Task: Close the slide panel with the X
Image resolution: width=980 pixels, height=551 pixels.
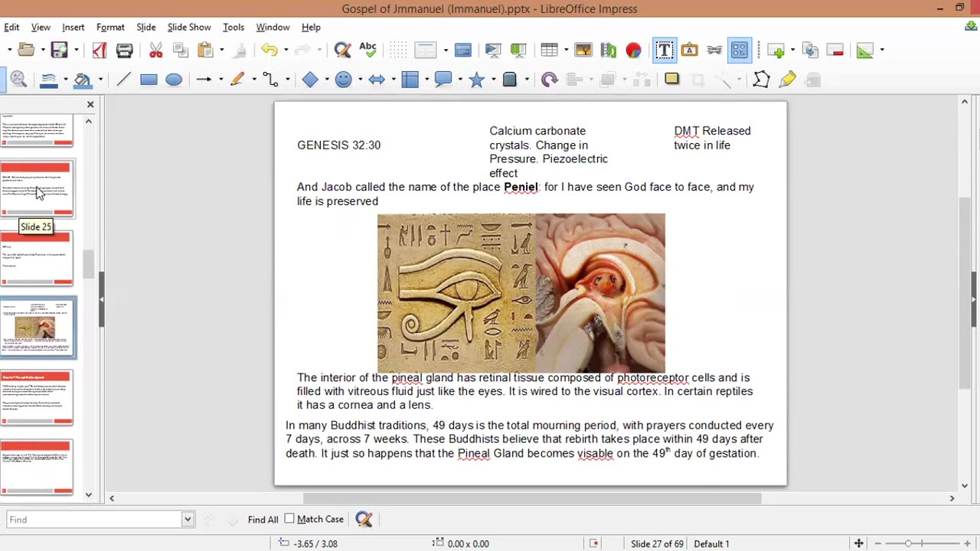Action: 90,104
